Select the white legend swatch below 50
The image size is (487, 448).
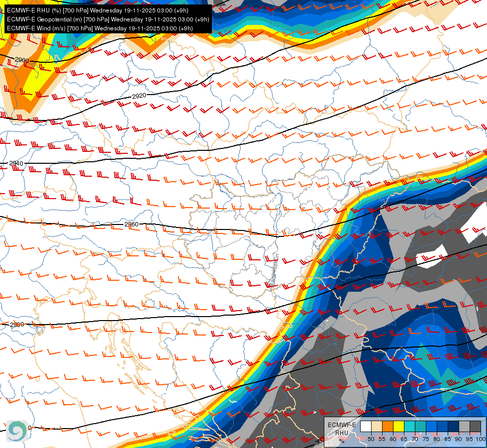coord(366,427)
